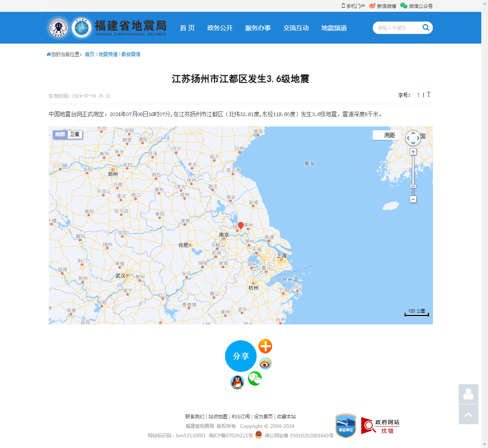Click the orange plus share icon

[265, 346]
